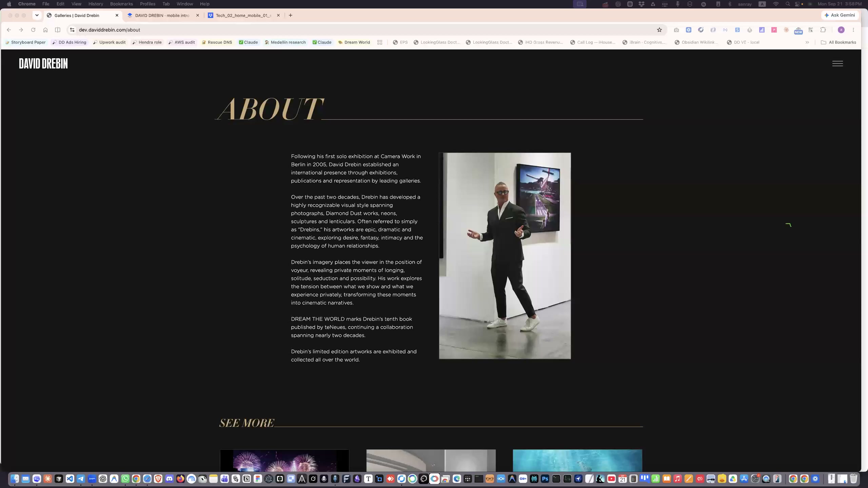Image resolution: width=868 pixels, height=488 pixels.
Task: Show hidden bookmarks with double chevron
Action: (807, 42)
